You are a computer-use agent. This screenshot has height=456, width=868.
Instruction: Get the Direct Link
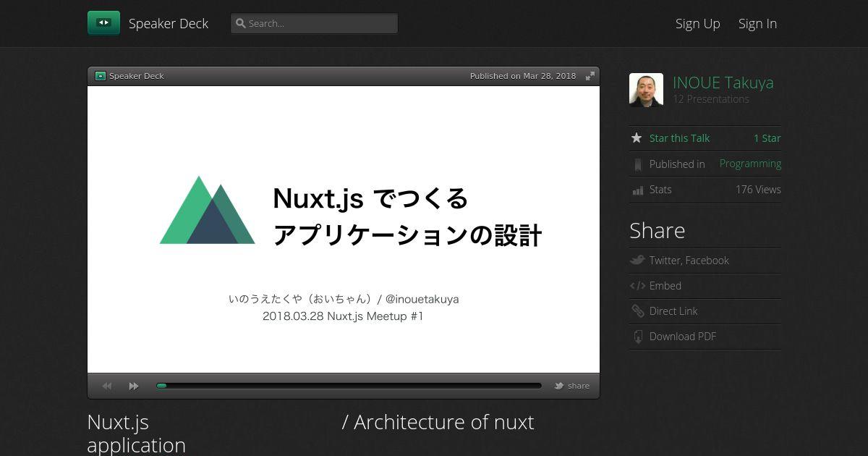673,311
